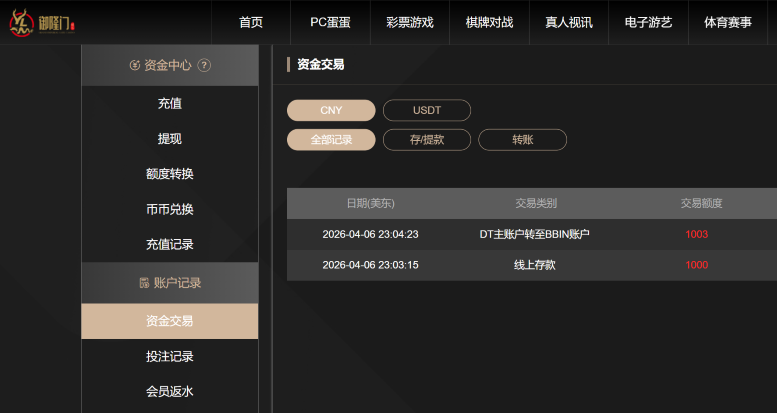Click the ledger icon beside 账户记录

(x=144, y=283)
